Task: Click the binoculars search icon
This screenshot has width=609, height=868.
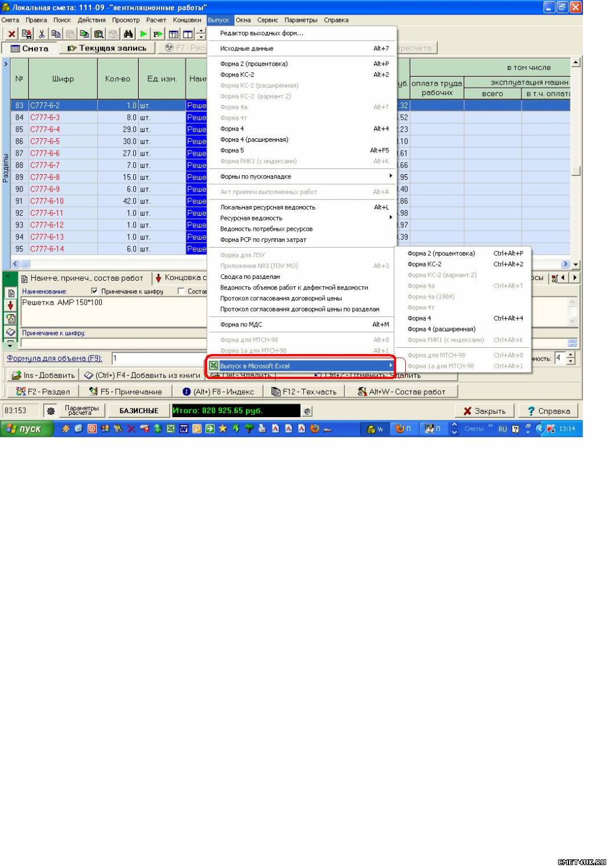Action: pos(129,34)
